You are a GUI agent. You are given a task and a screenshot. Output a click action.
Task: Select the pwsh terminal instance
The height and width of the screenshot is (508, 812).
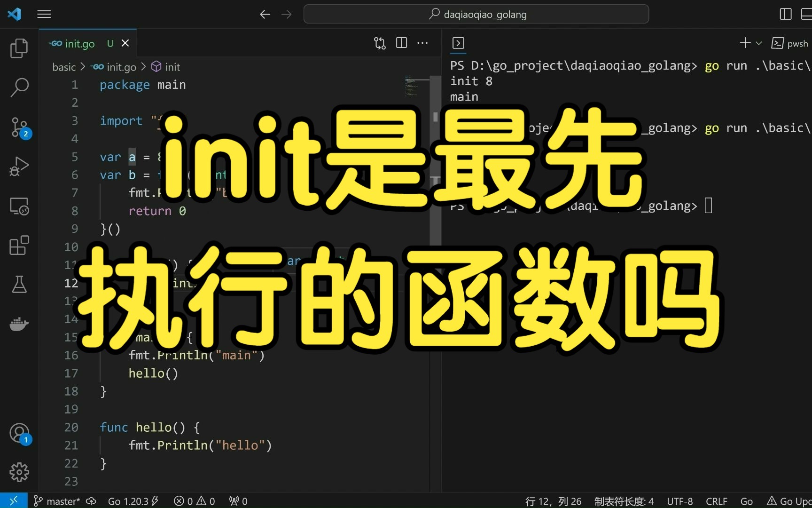(790, 43)
